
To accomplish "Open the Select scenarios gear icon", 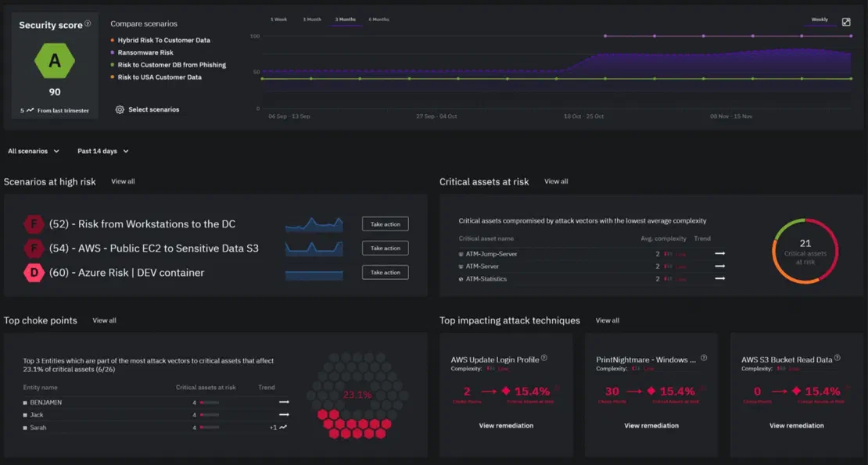I will click(120, 109).
